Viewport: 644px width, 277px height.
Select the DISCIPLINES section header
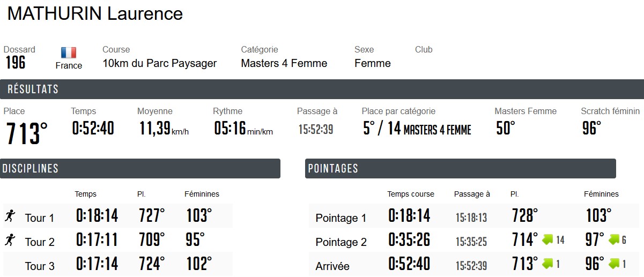pos(31,169)
